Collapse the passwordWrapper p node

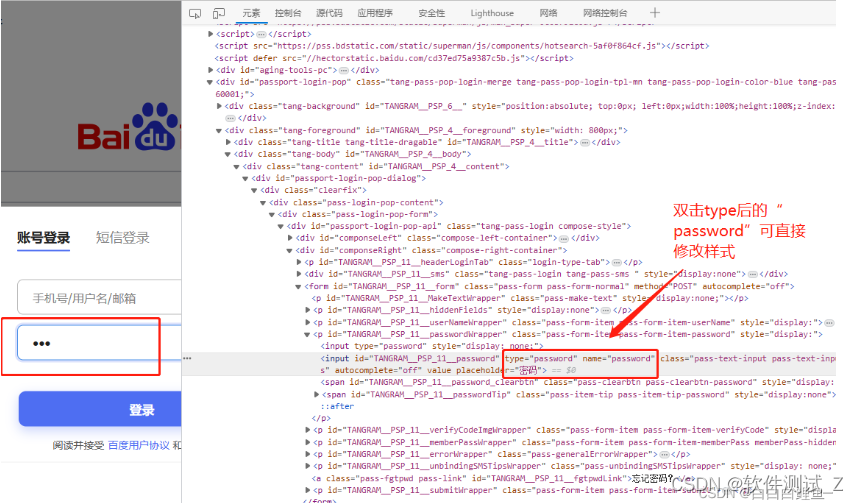307,334
